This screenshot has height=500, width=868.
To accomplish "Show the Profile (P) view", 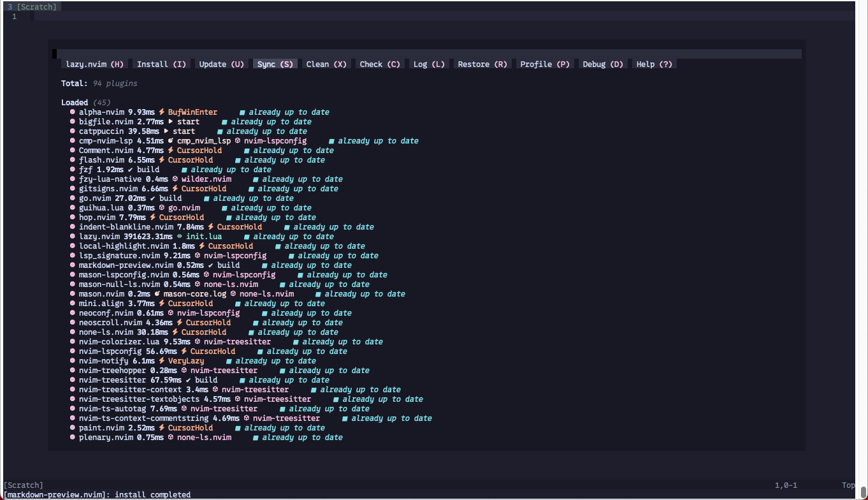I will tap(545, 64).
